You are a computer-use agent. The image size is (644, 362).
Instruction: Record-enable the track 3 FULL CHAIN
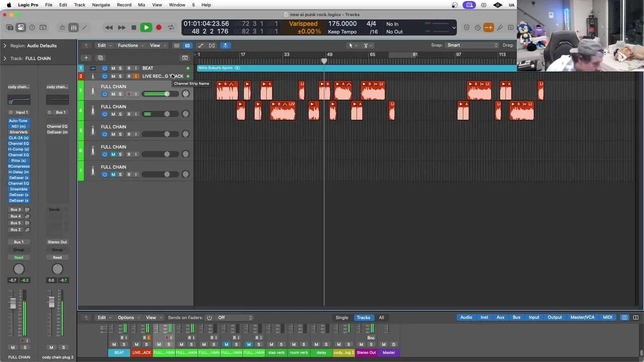[129, 94]
